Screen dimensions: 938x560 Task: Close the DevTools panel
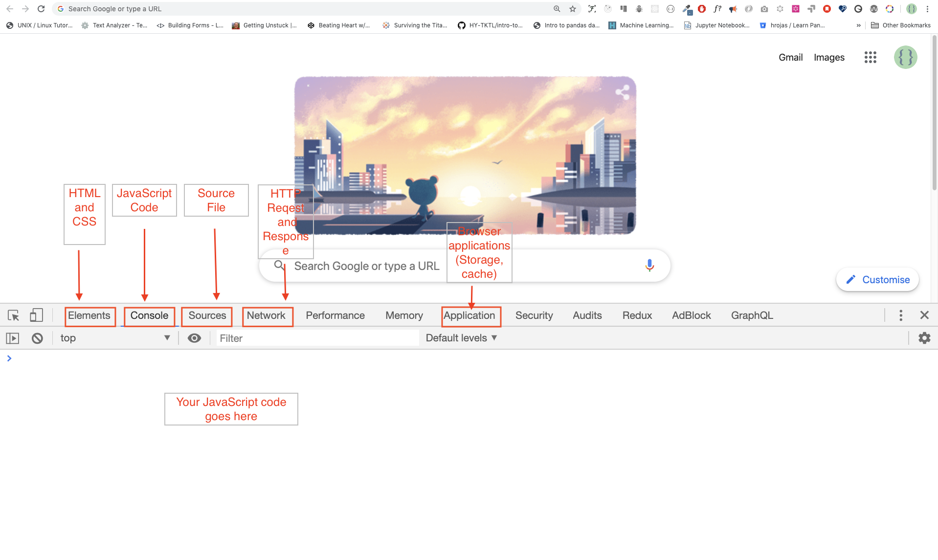tap(924, 315)
